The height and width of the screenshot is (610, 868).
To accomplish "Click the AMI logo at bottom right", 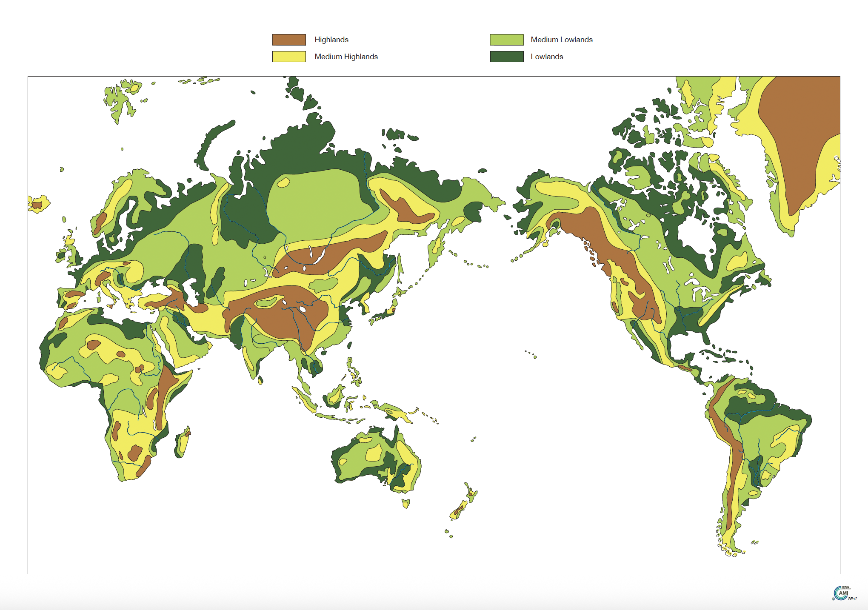I will [843, 593].
